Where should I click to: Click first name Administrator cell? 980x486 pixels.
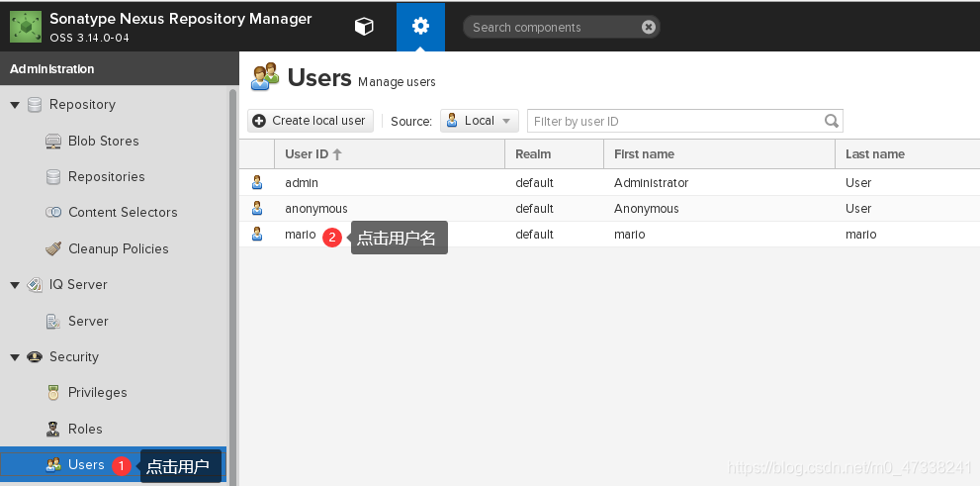point(652,183)
